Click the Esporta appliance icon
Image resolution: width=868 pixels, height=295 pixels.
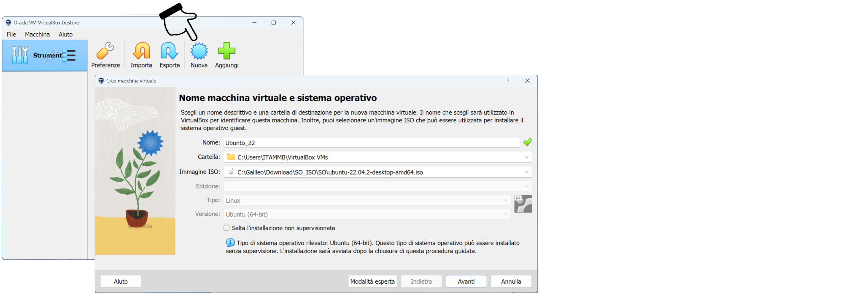[x=170, y=55]
